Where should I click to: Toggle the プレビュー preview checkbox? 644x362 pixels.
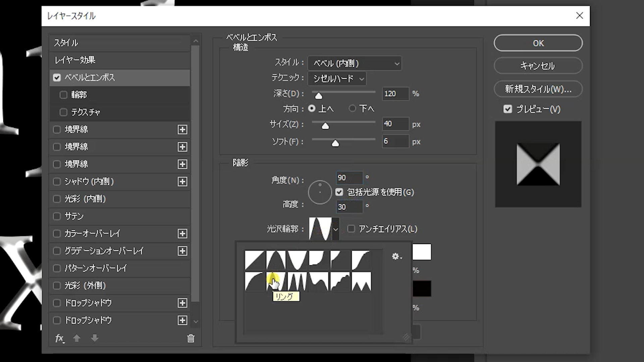[507, 109]
